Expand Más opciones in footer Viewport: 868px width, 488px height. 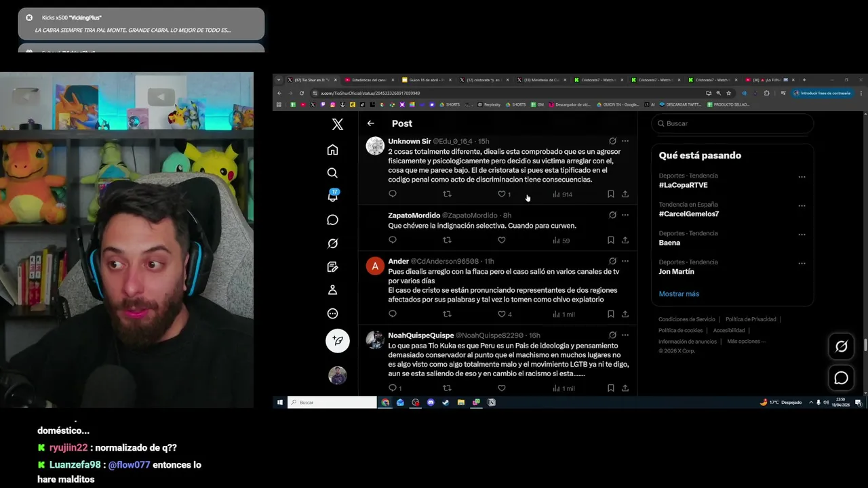[x=746, y=341]
